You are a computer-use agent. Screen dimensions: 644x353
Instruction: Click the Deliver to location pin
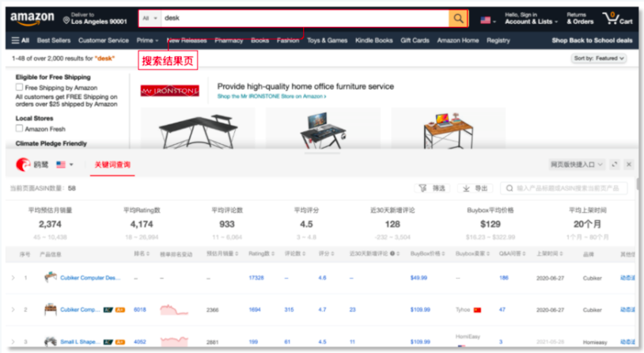pyautogui.click(x=66, y=20)
